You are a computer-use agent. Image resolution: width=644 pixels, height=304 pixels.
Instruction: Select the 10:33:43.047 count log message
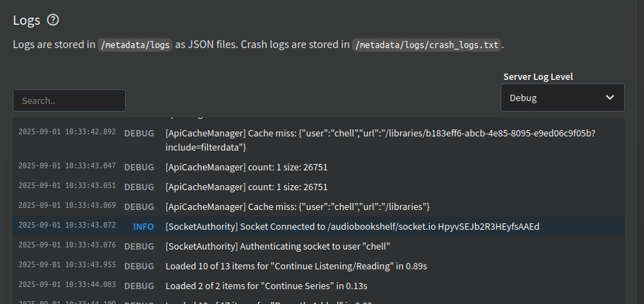coord(246,168)
